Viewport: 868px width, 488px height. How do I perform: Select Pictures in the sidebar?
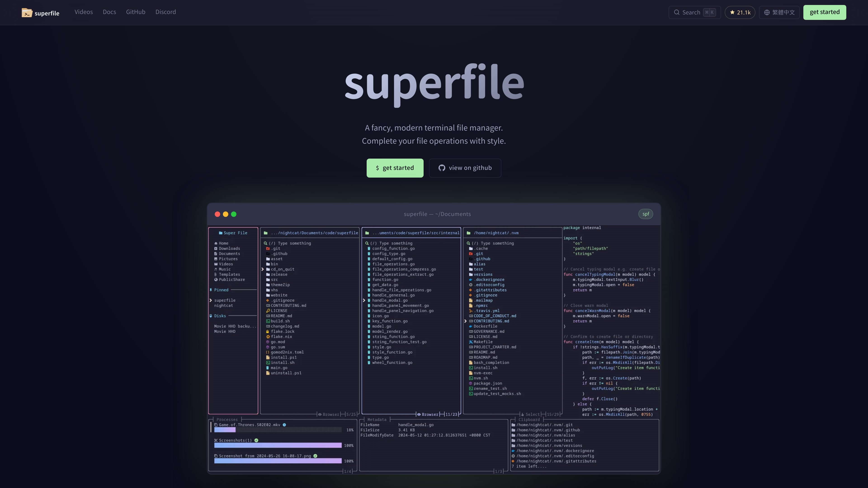(228, 259)
